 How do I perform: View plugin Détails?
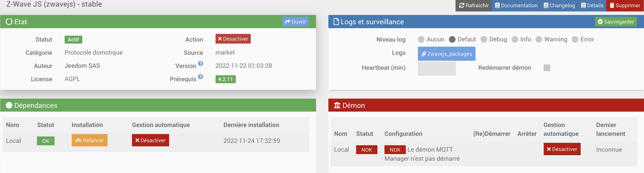point(592,6)
